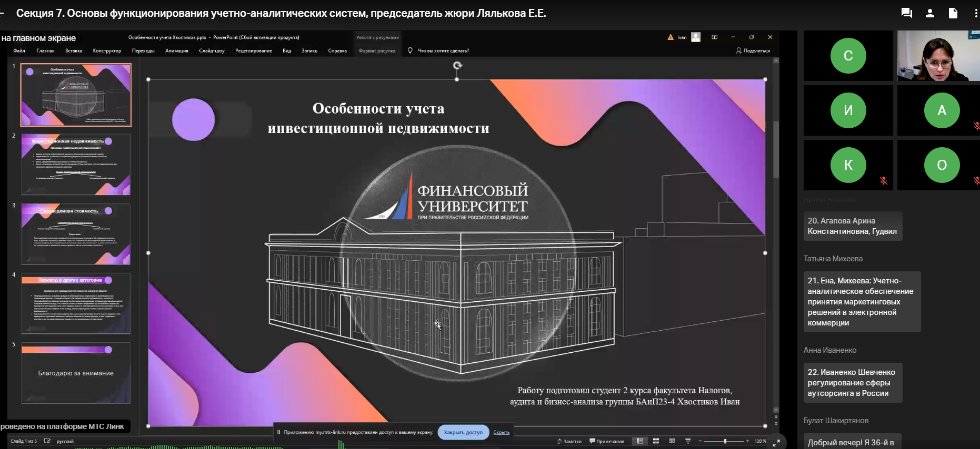Click the zoom in plus button

747,441
